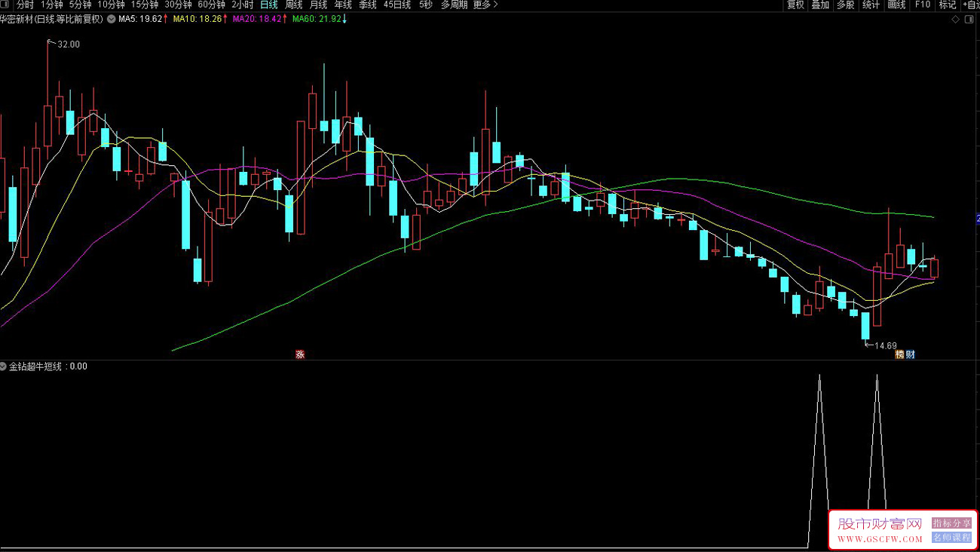The image size is (980, 552).
Task: Toggle the side panel layout icon
Action: pyautogui.click(x=969, y=20)
